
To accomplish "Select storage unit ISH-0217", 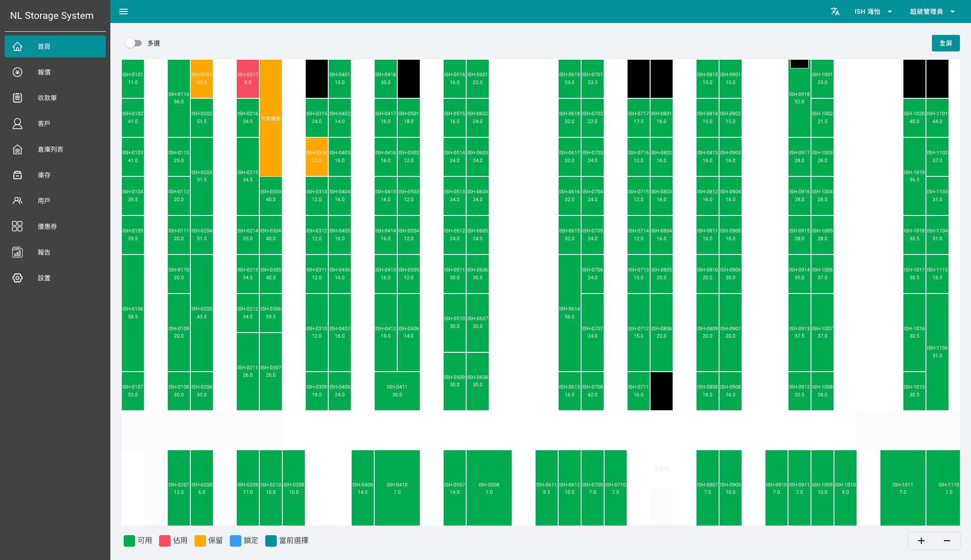I will point(247,79).
